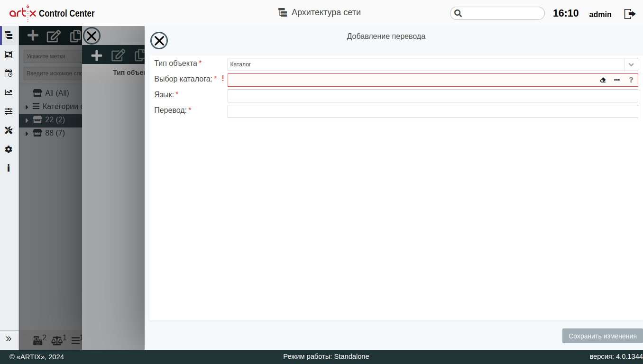Open the chart statistics sidebar icon
Image resolution: width=643 pixels, height=364 pixels.
tap(9, 92)
